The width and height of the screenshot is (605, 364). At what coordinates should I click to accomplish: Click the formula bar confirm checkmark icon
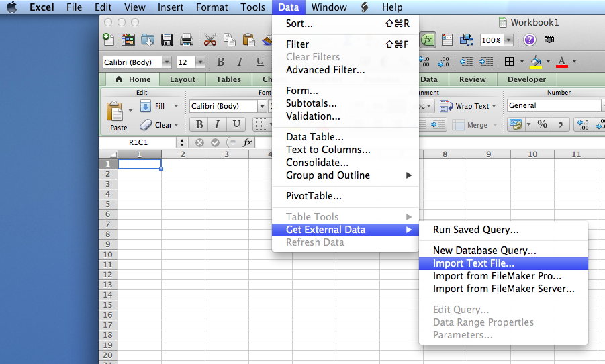[x=215, y=143]
